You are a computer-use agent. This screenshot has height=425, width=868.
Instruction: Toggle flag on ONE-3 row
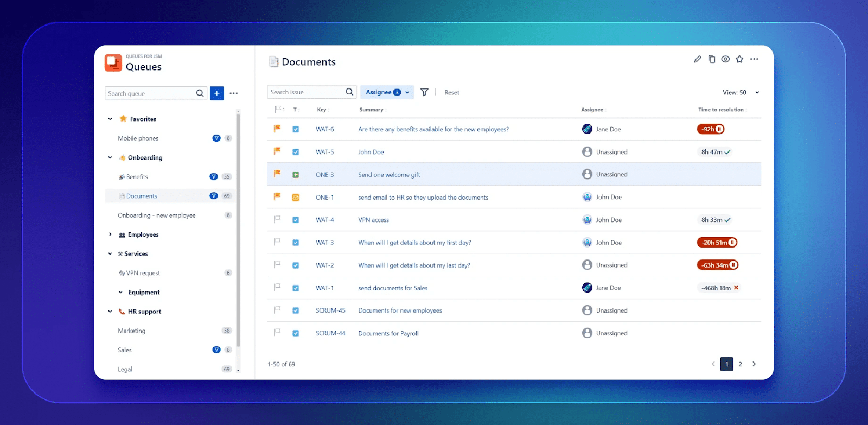click(x=277, y=174)
